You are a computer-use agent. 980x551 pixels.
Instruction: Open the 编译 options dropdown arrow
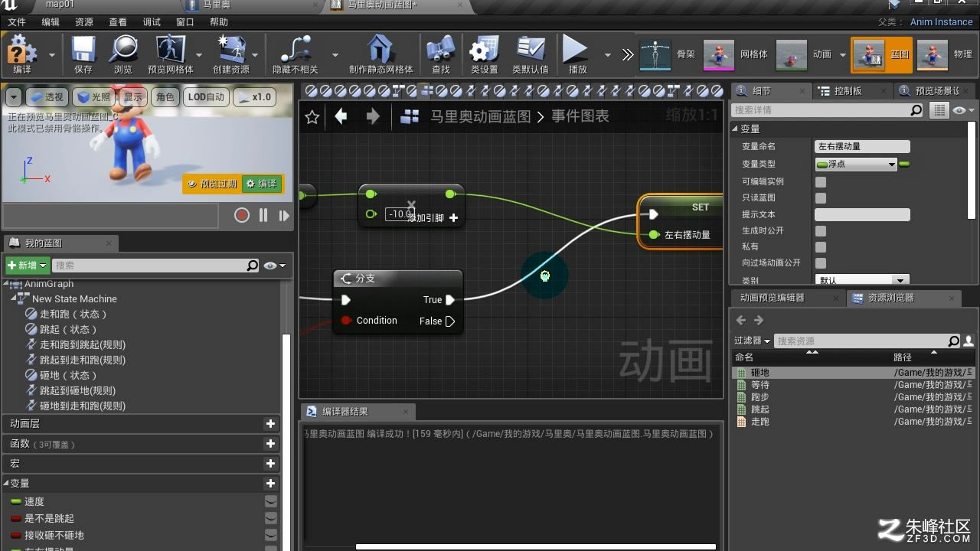click(52, 55)
